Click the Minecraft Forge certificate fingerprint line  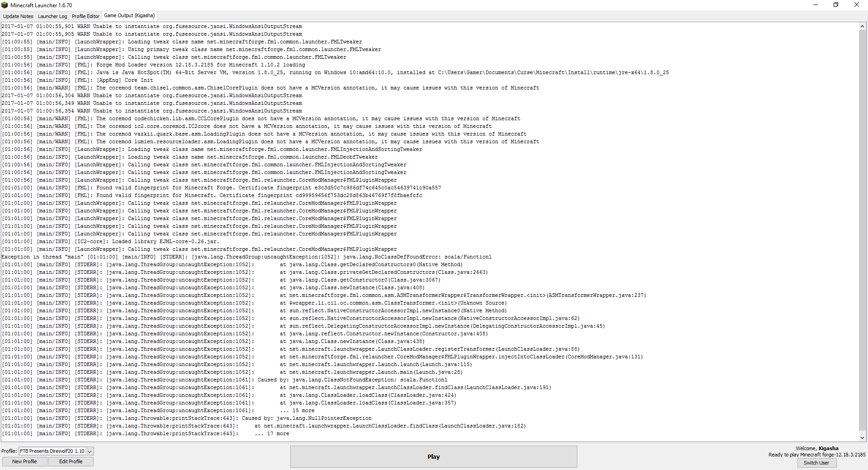tap(222, 188)
